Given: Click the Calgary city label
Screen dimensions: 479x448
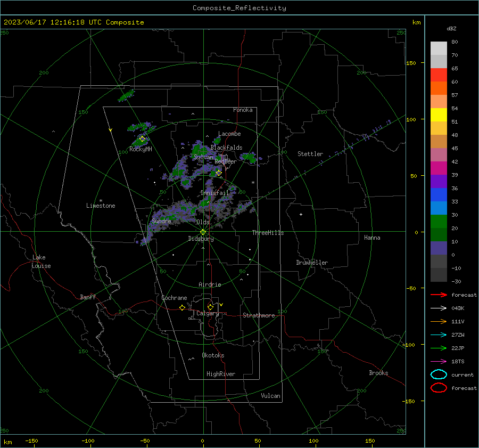Looking at the screenshot, I should click(x=208, y=313).
